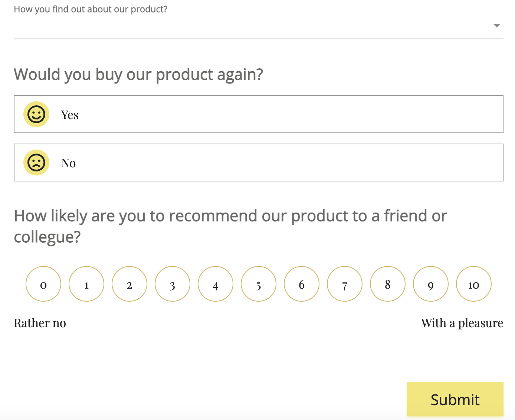Pick score 2 for likelihood to recommend
The image size is (515, 420).
129,283
